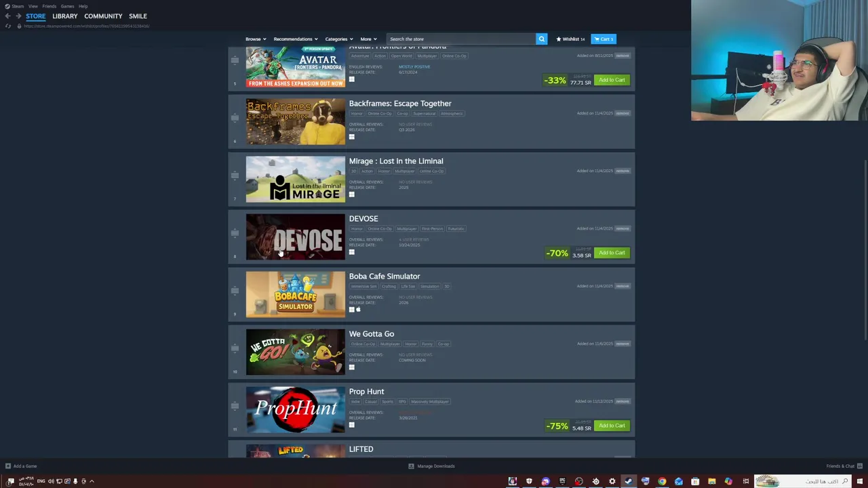This screenshot has height=488, width=868.
Task: Switch to the COMMUNITY tab
Action: pos(103,16)
